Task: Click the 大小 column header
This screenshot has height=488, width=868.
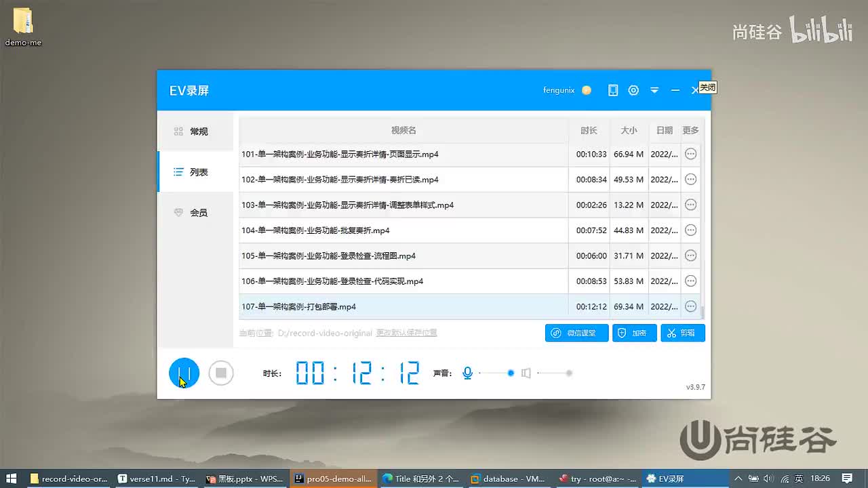Action: (x=629, y=130)
